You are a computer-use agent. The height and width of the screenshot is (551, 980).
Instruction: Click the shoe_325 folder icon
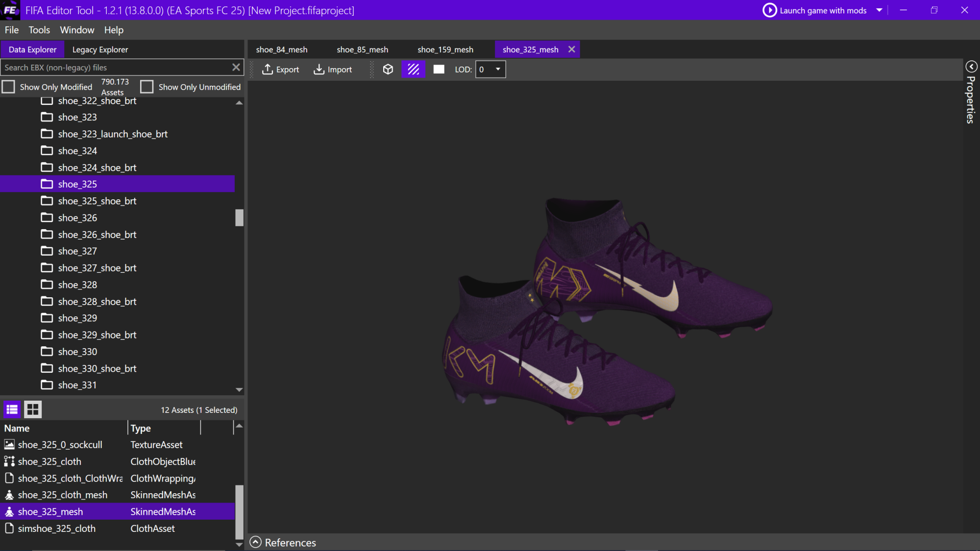47,184
